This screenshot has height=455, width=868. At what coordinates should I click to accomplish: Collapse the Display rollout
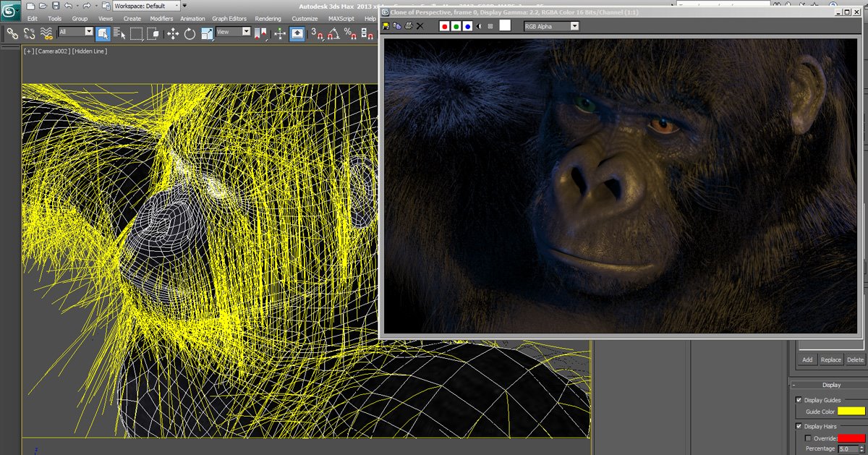point(830,385)
